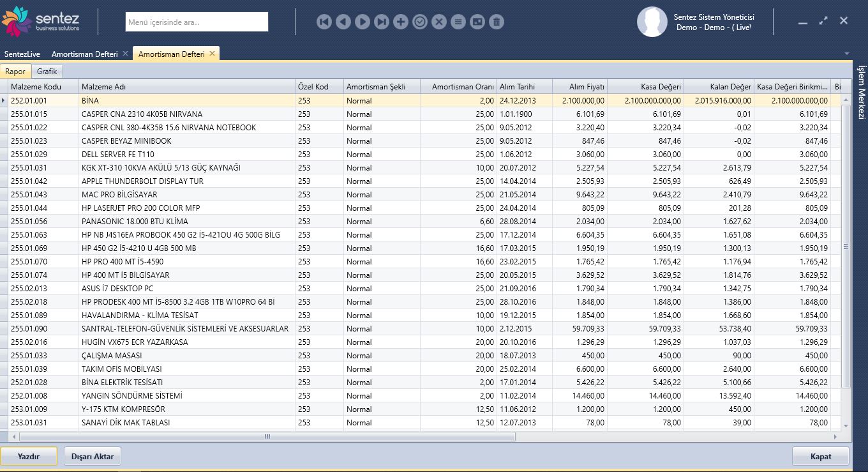Switch to the first Amortisman Defteri tab
The image size is (868, 472).
[84, 54]
